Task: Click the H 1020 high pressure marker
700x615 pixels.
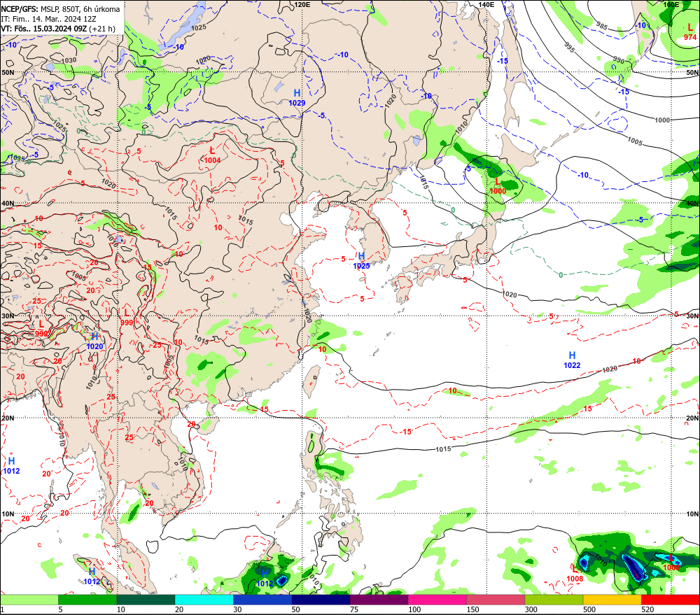Action: click(x=94, y=341)
